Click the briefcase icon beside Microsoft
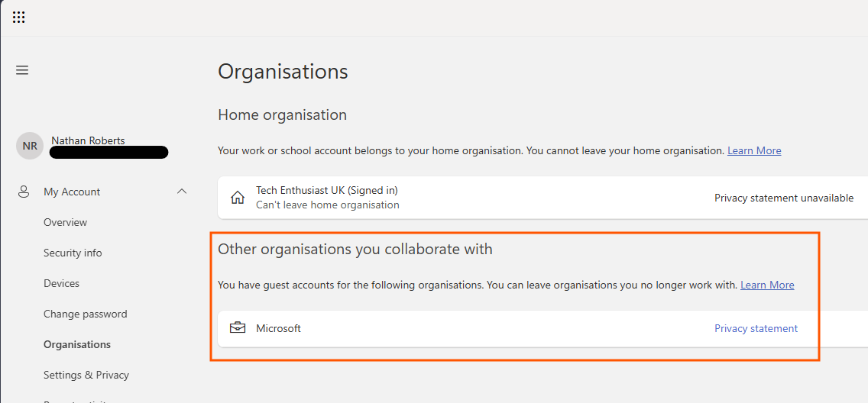Screen dimensions: 868x403 click(238, 327)
